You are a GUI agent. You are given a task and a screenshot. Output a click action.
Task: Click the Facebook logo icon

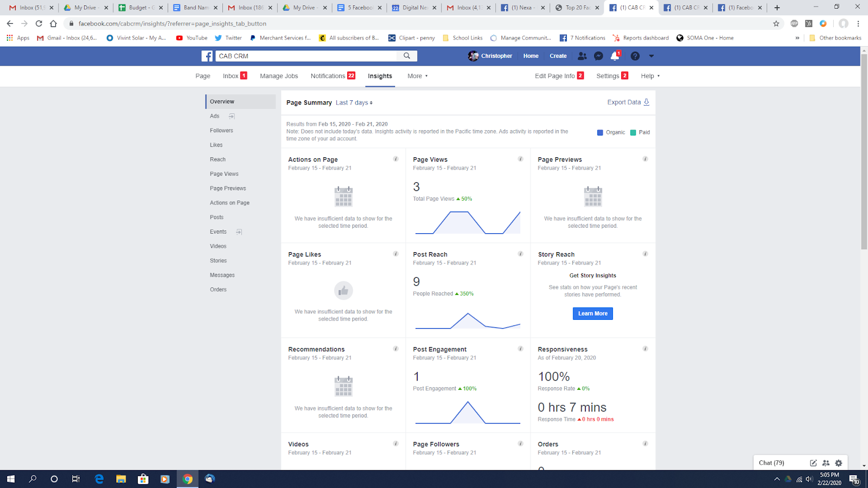[207, 56]
